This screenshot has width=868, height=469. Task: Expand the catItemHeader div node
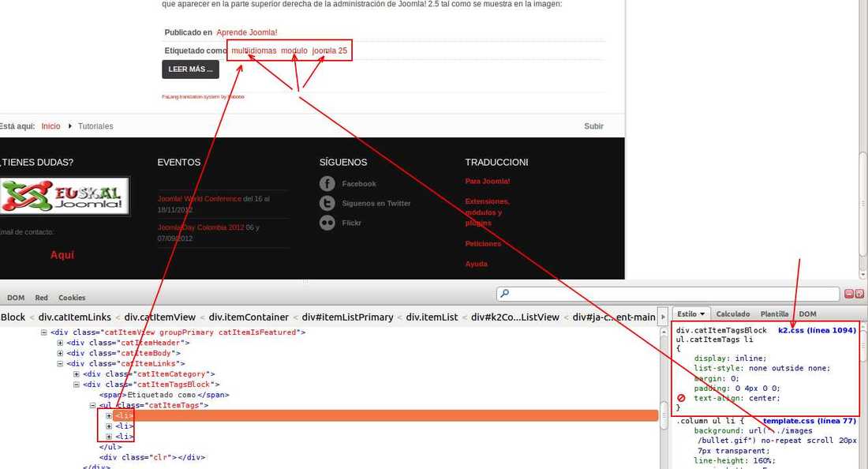click(60, 343)
